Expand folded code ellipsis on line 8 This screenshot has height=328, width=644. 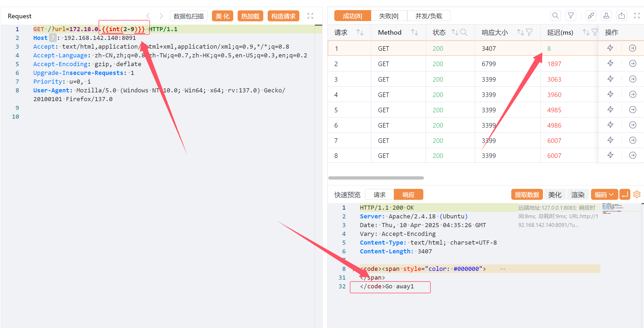[503, 269]
